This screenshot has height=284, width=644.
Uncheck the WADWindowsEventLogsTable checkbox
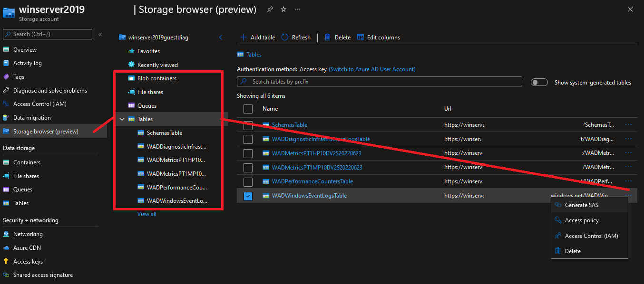coord(248,196)
